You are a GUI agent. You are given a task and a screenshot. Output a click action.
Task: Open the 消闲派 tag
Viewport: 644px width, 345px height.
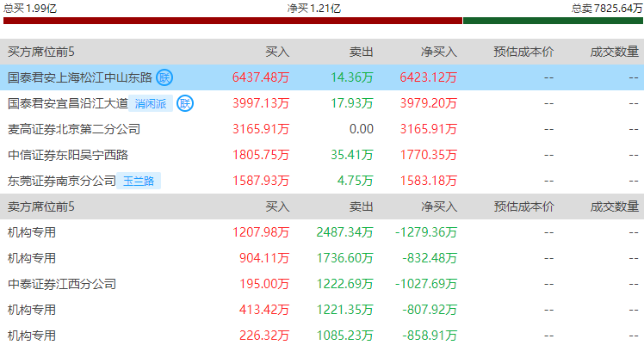pos(151,103)
